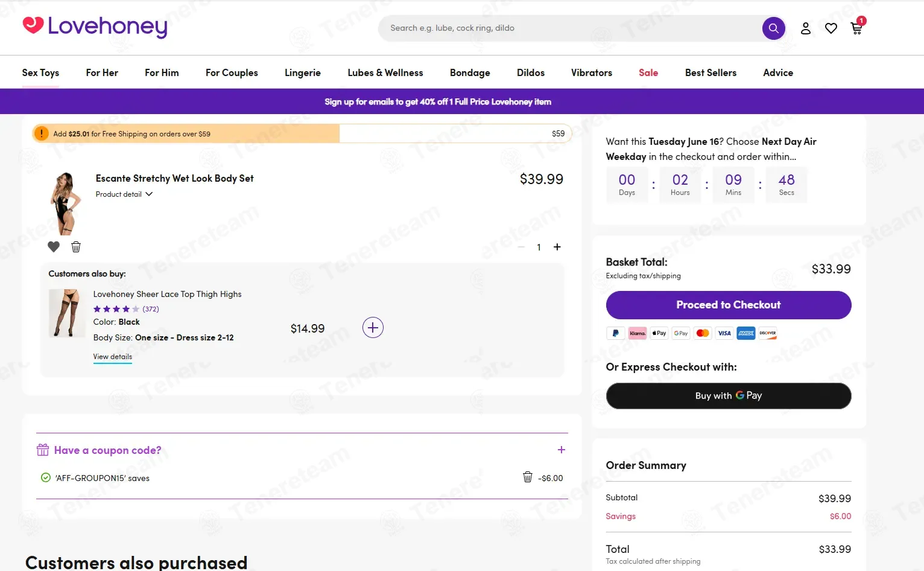The image size is (924, 571).
Task: Open the Sex Toys menu
Action: click(x=40, y=72)
